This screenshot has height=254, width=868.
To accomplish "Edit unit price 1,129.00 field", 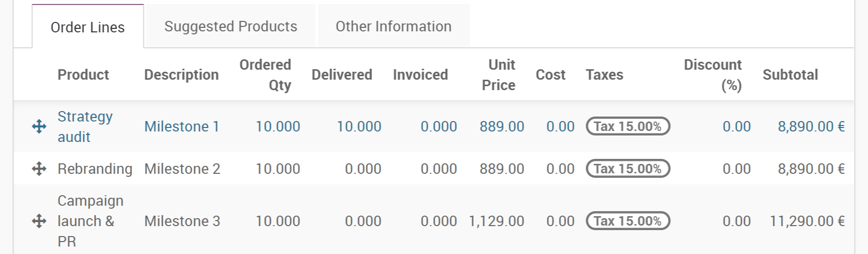I will point(496,221).
